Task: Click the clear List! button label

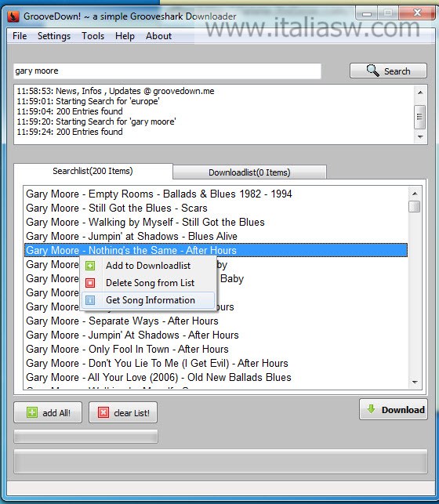Action: (132, 413)
